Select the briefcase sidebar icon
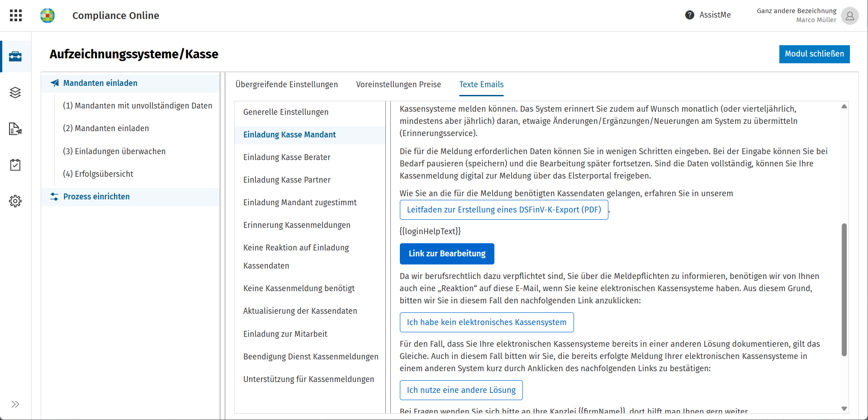Image resolution: width=868 pixels, height=420 pixels. coord(15,57)
